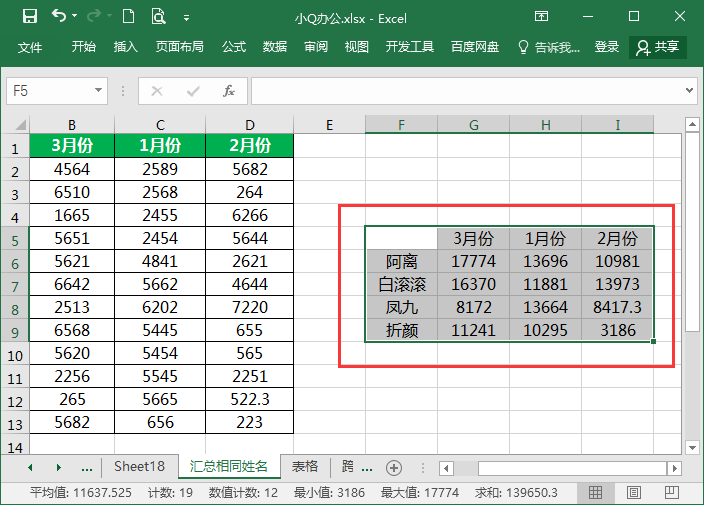Switch to the 插入 ribbon tab
This screenshot has width=704, height=505.
click(126, 47)
